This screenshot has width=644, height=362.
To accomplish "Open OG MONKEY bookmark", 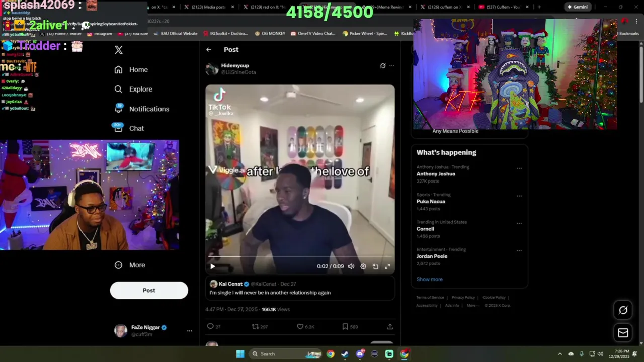I will click(x=270, y=33).
